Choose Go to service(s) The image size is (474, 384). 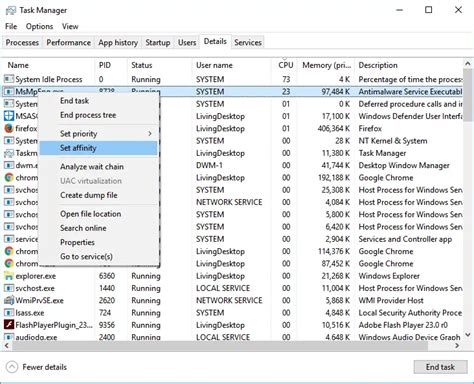pos(98,256)
